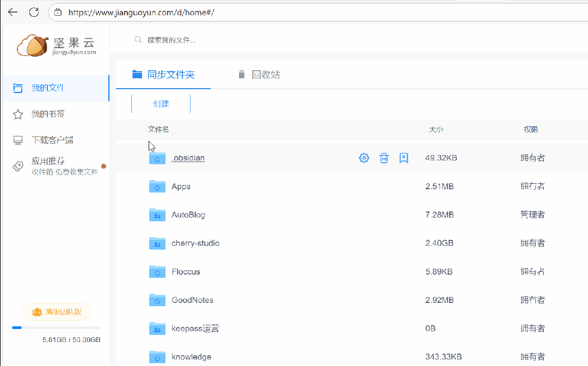Click the folder icon beside 我的文件
The height and width of the screenshot is (366, 588).
[17, 88]
